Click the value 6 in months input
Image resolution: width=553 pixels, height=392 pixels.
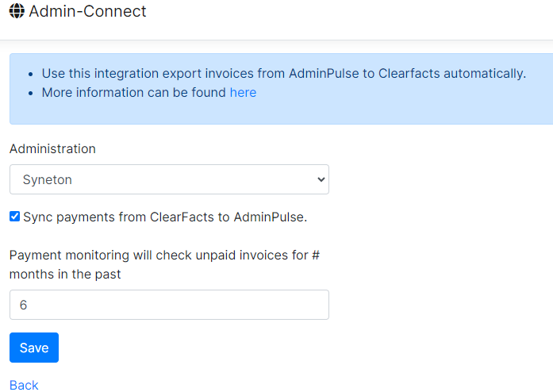pos(23,305)
